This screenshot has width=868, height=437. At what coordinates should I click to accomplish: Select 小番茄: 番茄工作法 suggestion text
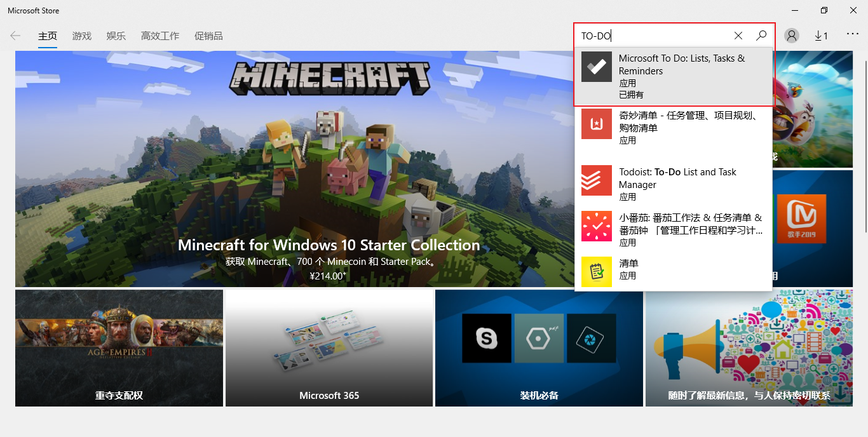(x=691, y=224)
